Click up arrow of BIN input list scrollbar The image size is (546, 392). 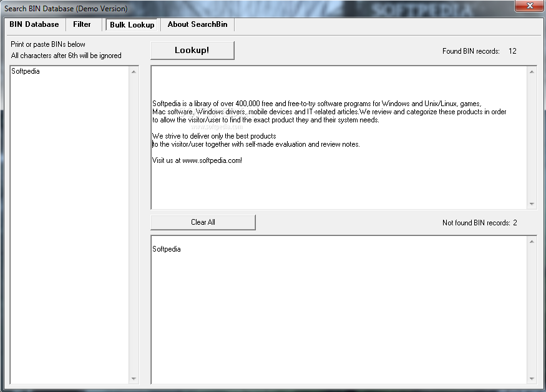(x=134, y=72)
